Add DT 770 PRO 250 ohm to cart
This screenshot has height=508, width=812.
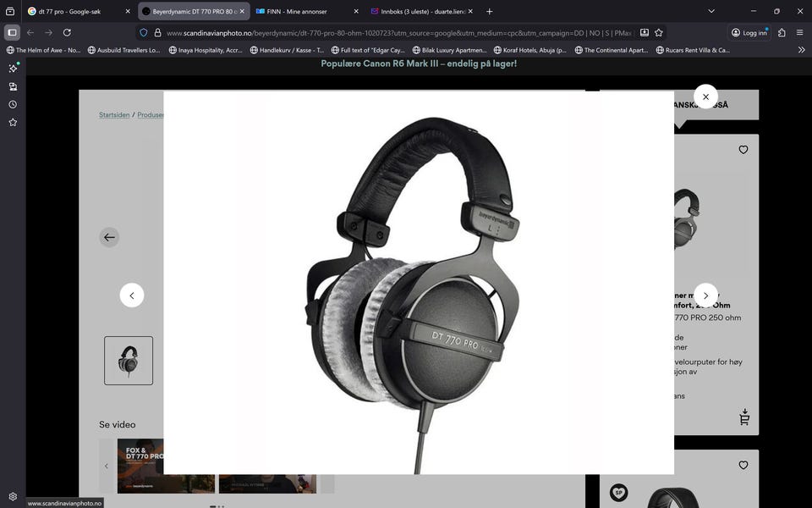pos(744,417)
